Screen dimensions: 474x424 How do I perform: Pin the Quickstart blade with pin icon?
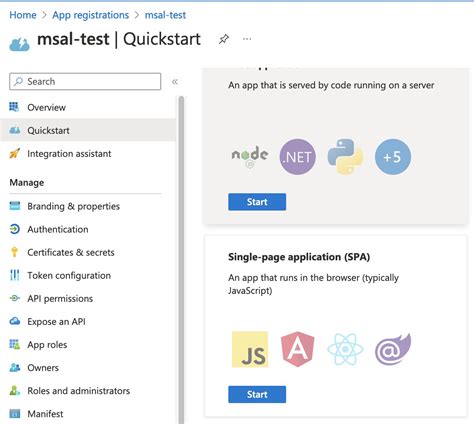[x=224, y=39]
